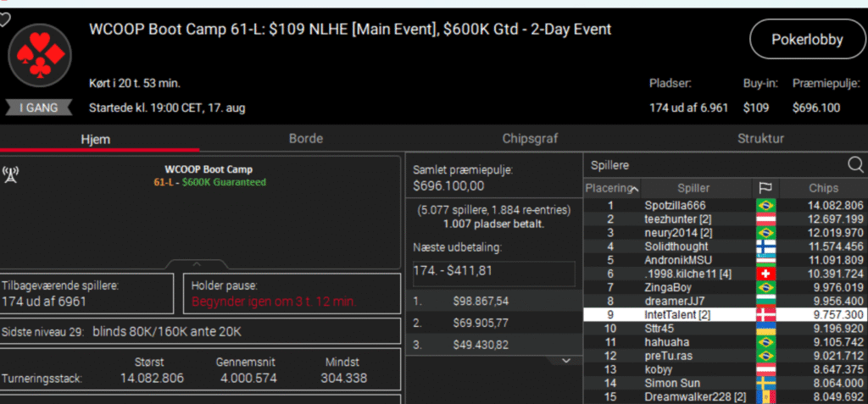Click the first place payout row
The width and height of the screenshot is (868, 404).
tap(491, 302)
